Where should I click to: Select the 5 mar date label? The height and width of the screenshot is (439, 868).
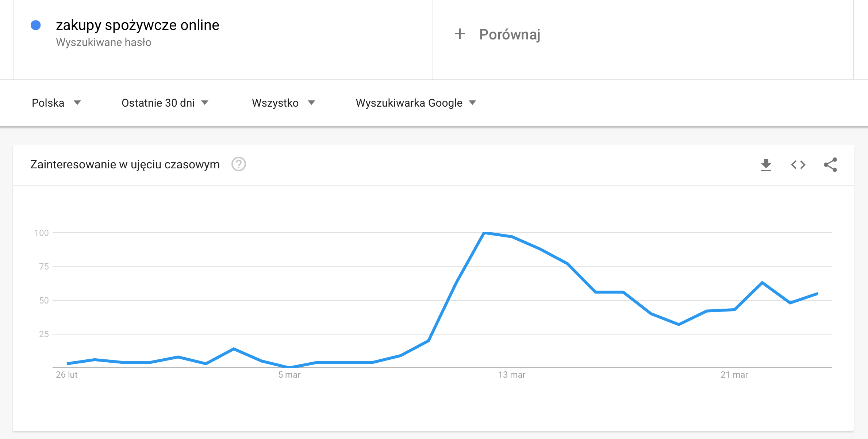[x=289, y=375]
